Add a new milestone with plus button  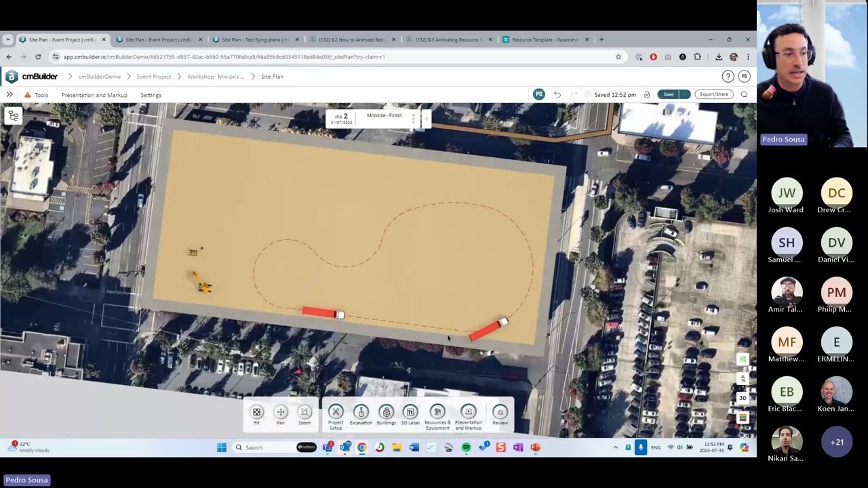click(x=426, y=119)
